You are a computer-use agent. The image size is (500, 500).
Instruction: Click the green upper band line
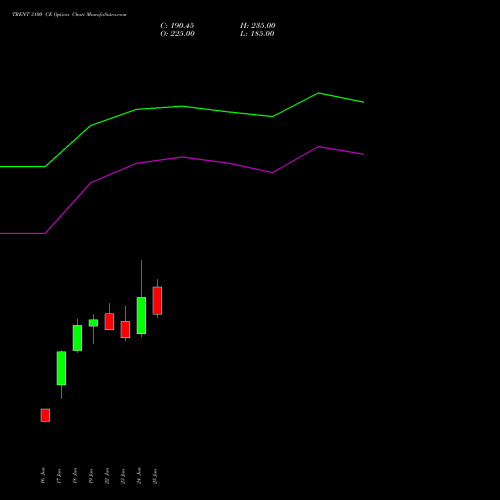182,107
